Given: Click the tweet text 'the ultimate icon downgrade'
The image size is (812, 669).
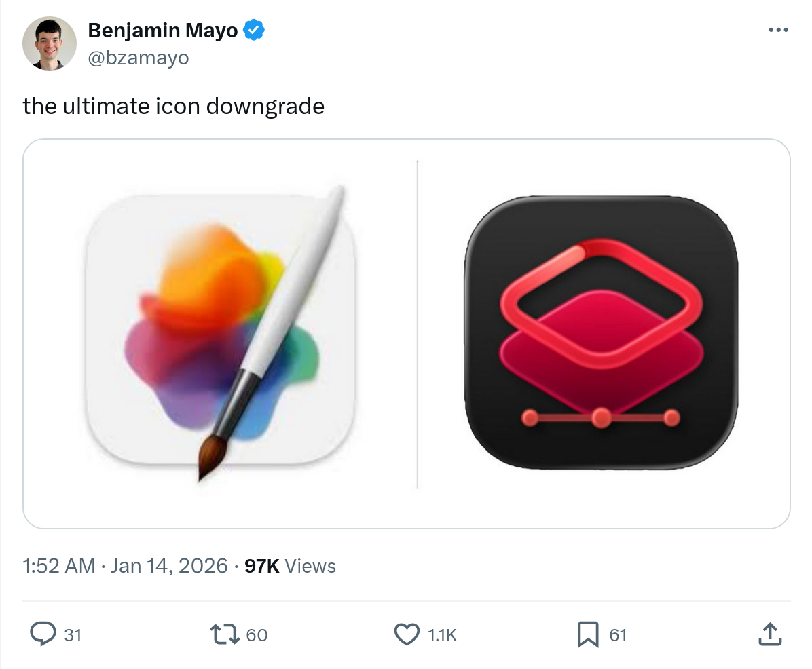Looking at the screenshot, I should (x=174, y=106).
